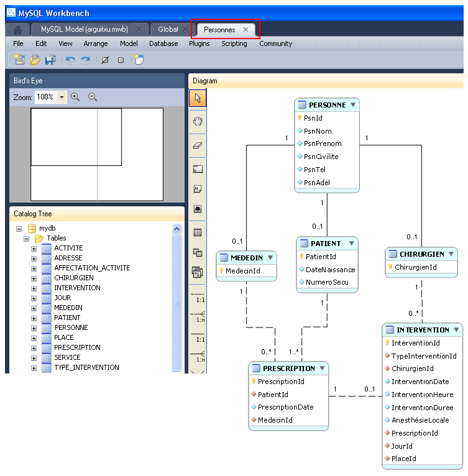Select the pointer selection tool
468x476 pixels.
coord(198,98)
